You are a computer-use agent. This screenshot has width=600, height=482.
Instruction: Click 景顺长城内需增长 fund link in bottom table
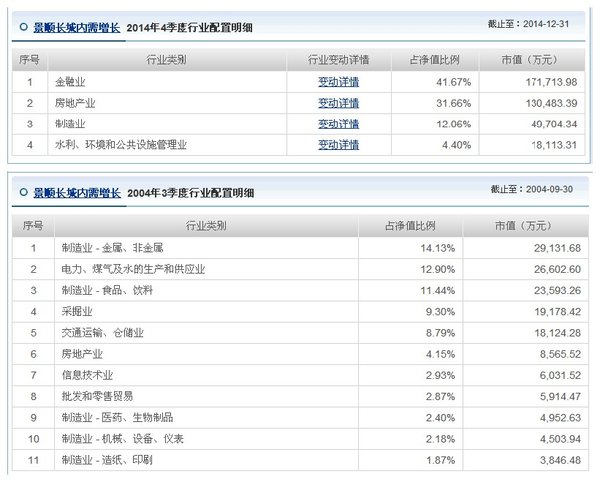pyautogui.click(x=75, y=192)
